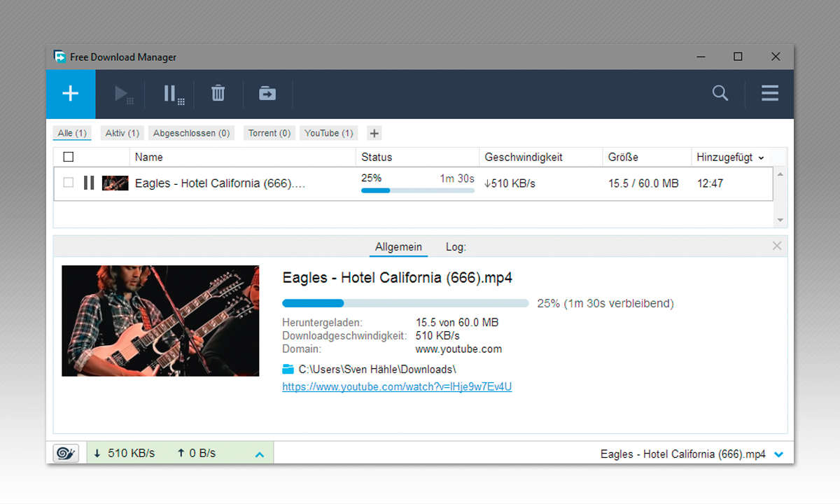Expand the speed panel chevron in the status bar
This screenshot has height=504, width=840.
[260, 454]
